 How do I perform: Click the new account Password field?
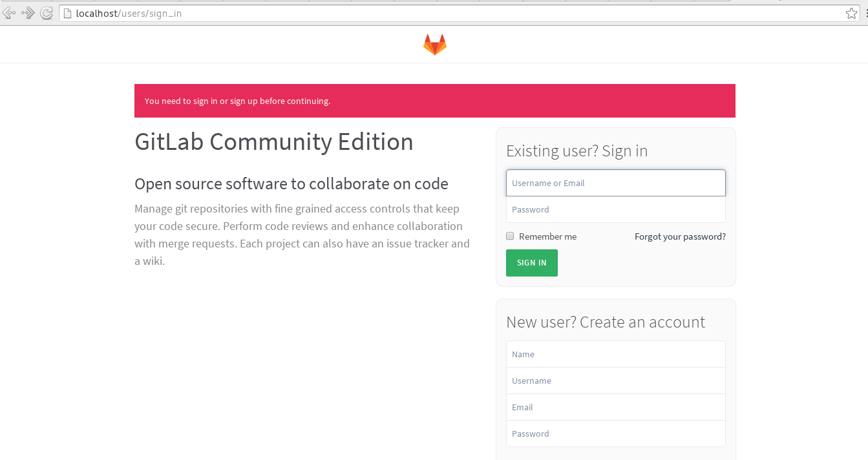[615, 434]
